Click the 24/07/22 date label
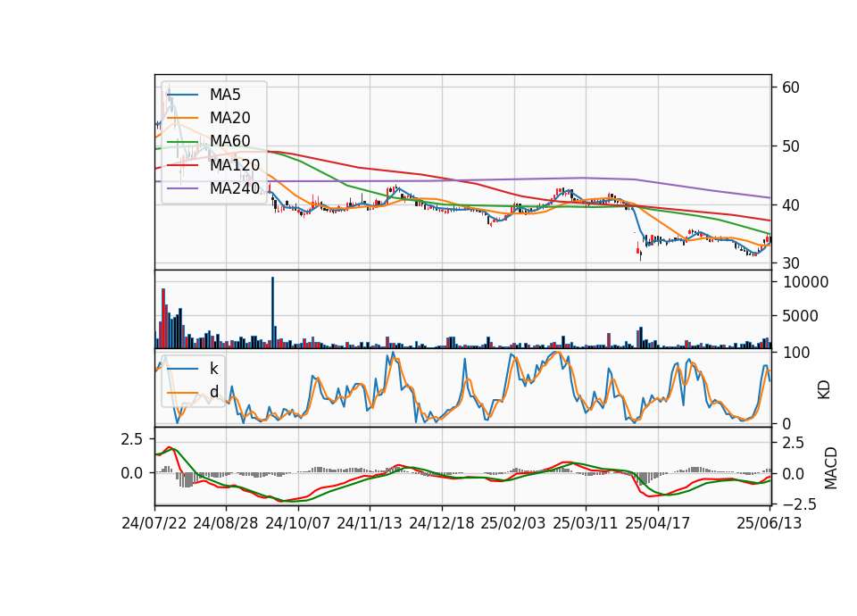 (154, 523)
